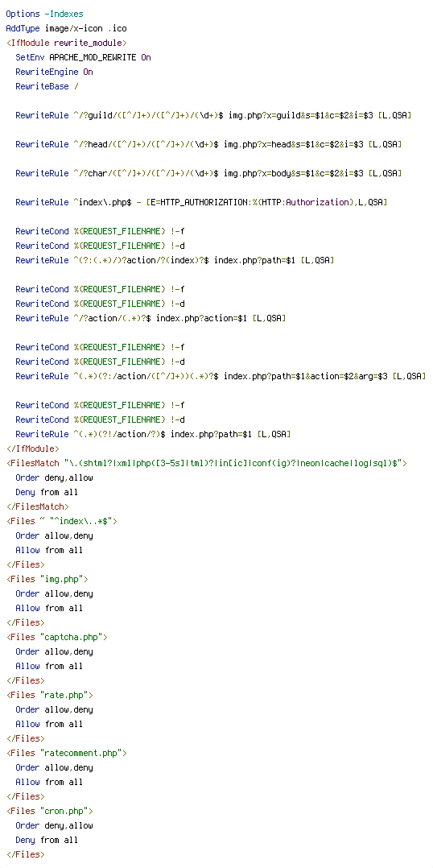
Task: Click the FilesMatch opening tag line
Action: pos(206,463)
